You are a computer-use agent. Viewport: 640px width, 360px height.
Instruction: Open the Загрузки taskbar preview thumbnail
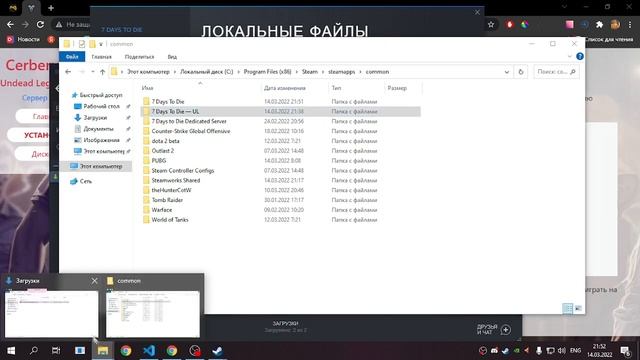coord(51,314)
